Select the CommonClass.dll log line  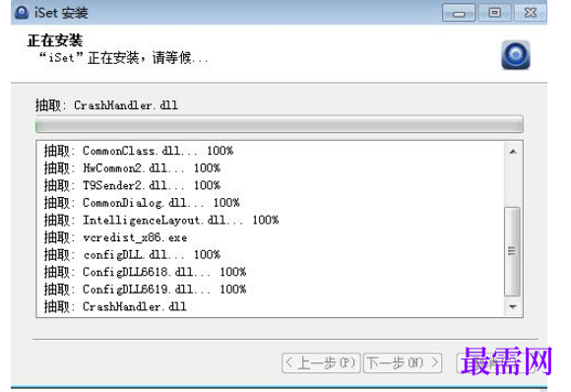[x=139, y=151]
